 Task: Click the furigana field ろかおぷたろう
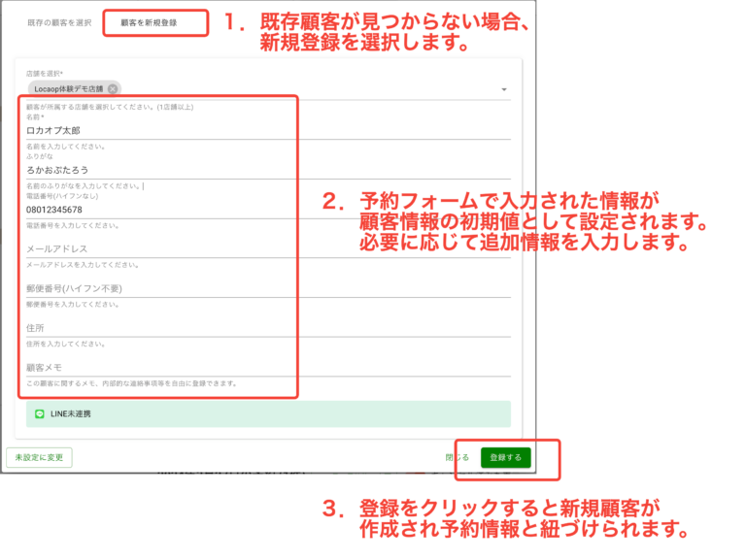click(268, 170)
